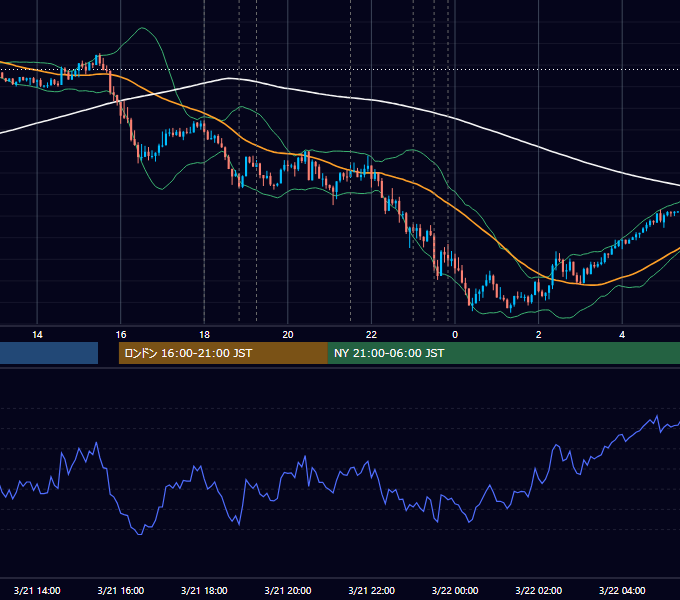Click the 16 hour label on upper chart axis
The height and width of the screenshot is (600, 680).
click(x=121, y=335)
